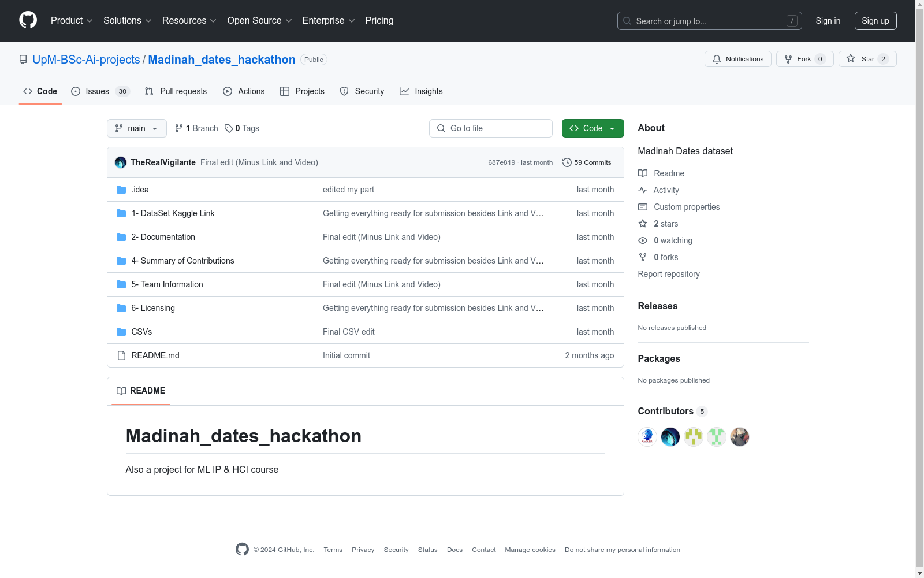
Task: Click the folder icon beside 6- Licensing
Action: [121, 308]
